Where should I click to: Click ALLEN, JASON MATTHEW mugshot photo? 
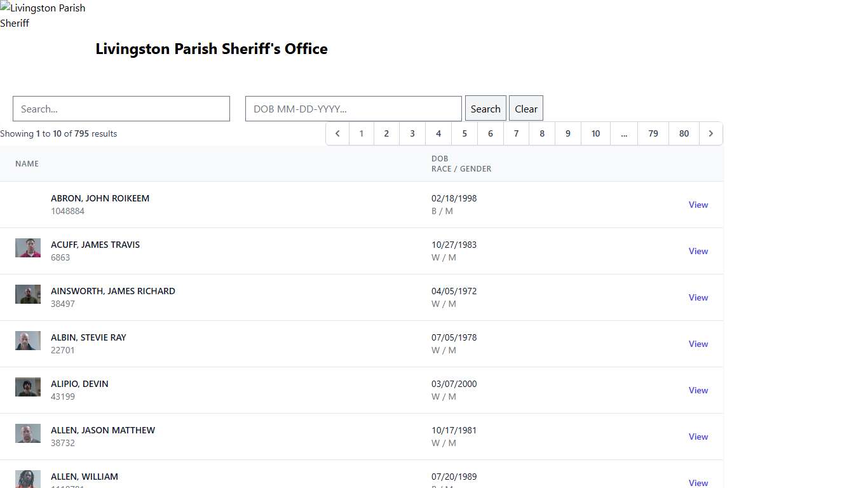[27, 433]
